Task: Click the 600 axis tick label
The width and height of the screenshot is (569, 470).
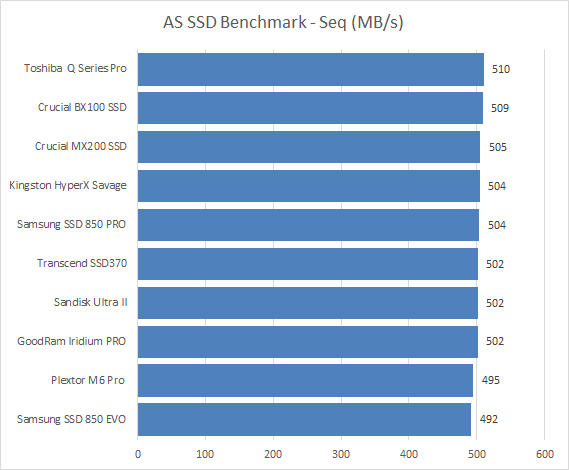Action: point(545,454)
